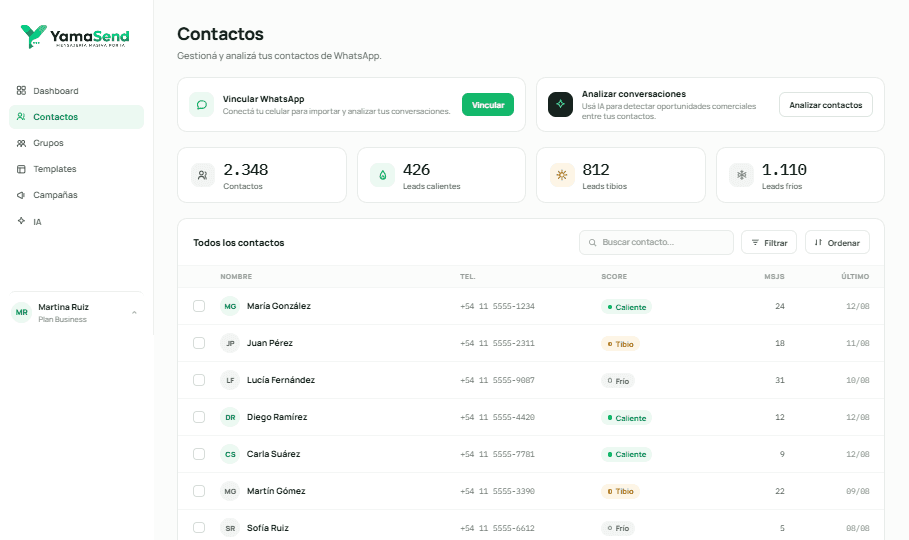This screenshot has height=540, width=909.
Task: Select Carla Suárez row checkbox
Action: [199, 454]
